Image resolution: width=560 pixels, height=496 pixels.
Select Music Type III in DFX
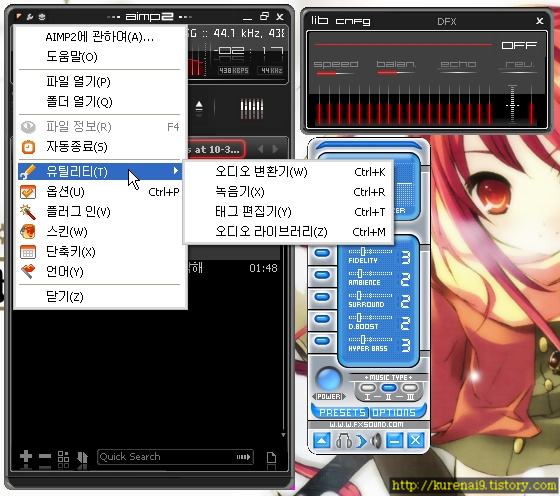tap(410, 387)
